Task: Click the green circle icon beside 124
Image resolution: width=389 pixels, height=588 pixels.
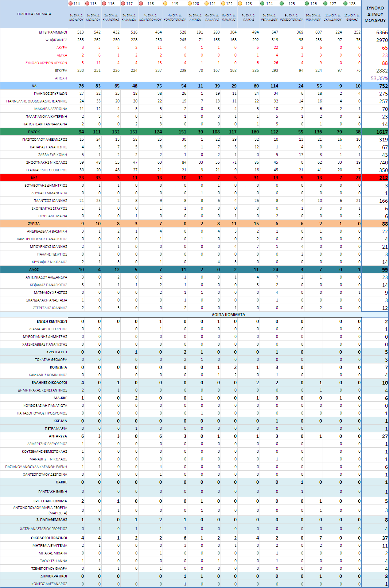Action: (262, 4)
